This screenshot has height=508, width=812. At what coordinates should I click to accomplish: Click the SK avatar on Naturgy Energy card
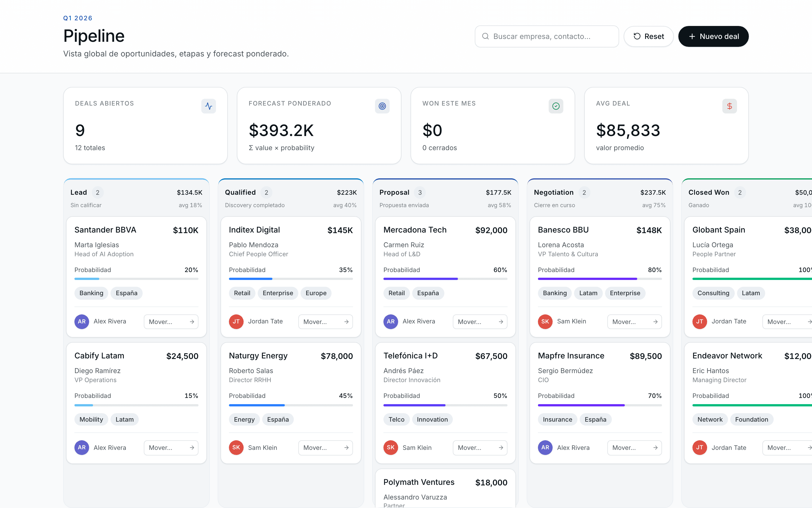(236, 448)
